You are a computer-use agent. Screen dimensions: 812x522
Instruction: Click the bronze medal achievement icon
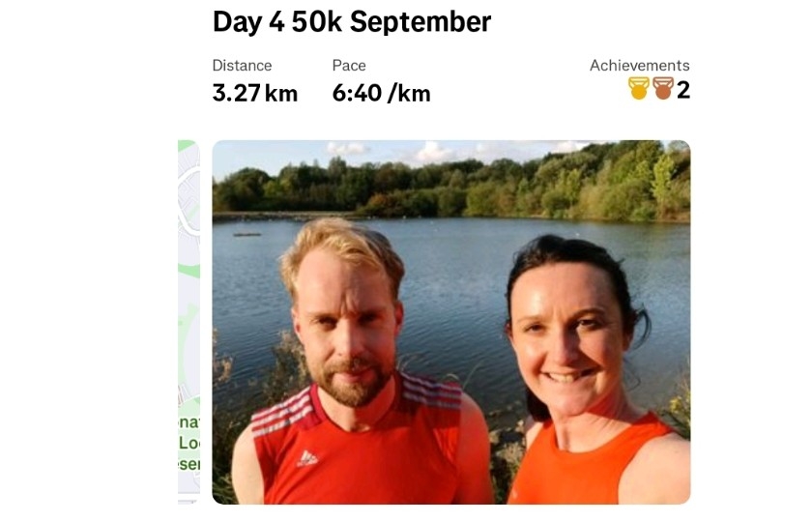point(663,89)
